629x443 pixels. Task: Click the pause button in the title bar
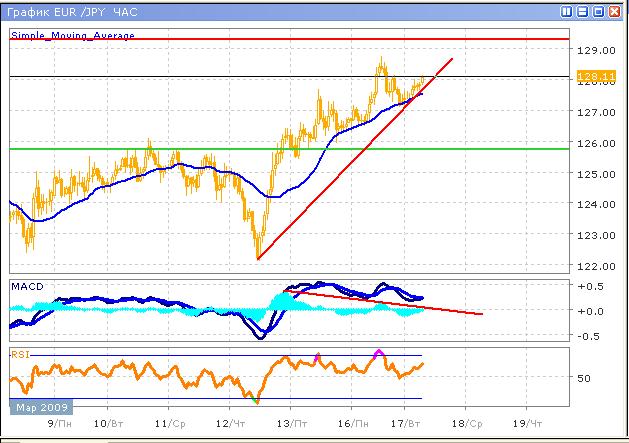point(567,12)
